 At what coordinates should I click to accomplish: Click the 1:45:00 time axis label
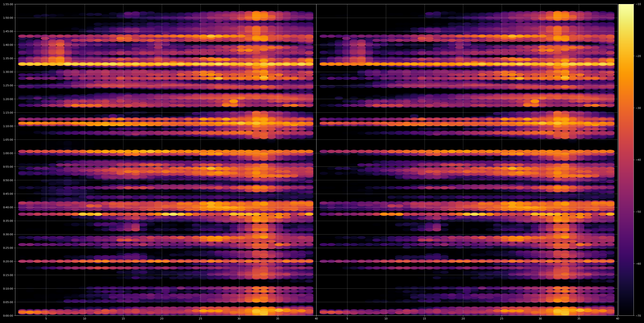coord(8,31)
